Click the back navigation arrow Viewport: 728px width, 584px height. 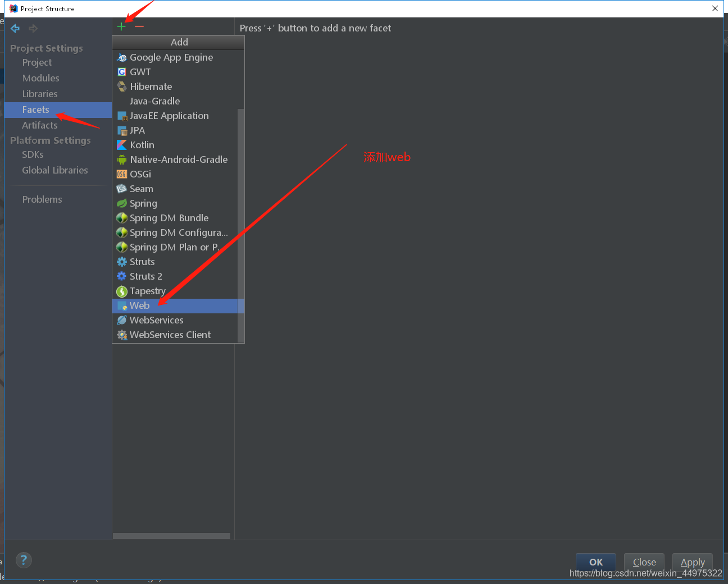coord(15,28)
